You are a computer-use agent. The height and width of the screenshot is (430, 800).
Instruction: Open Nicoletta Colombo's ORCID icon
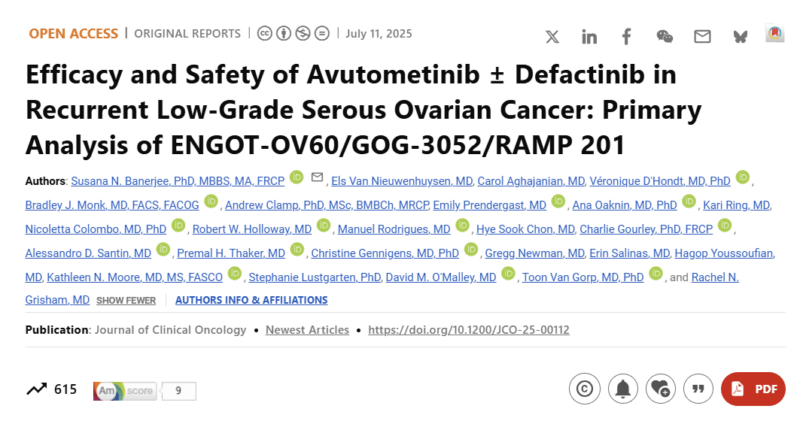pos(179,225)
